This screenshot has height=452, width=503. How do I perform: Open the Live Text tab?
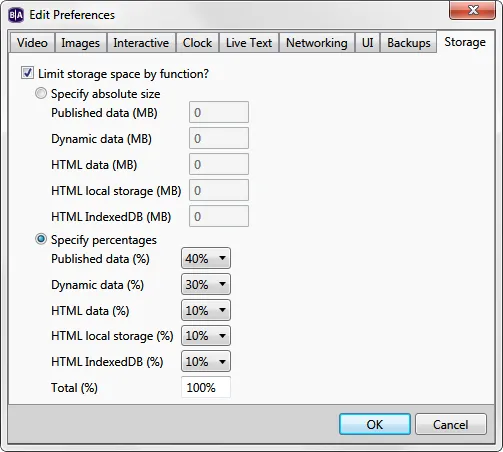249,43
